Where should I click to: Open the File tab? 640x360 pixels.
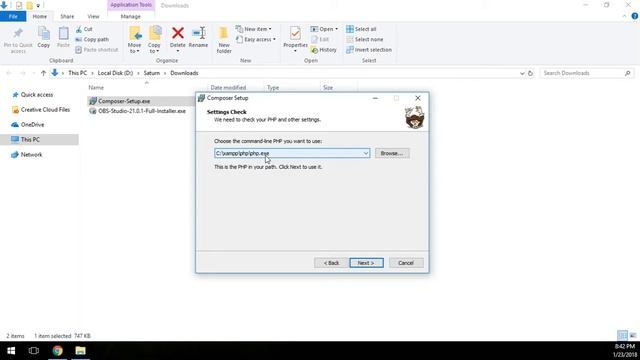(x=13, y=16)
